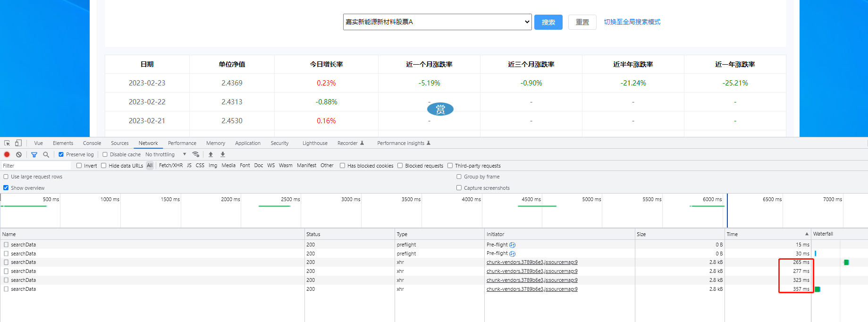Filter requests by Manifest type

[x=307, y=165]
